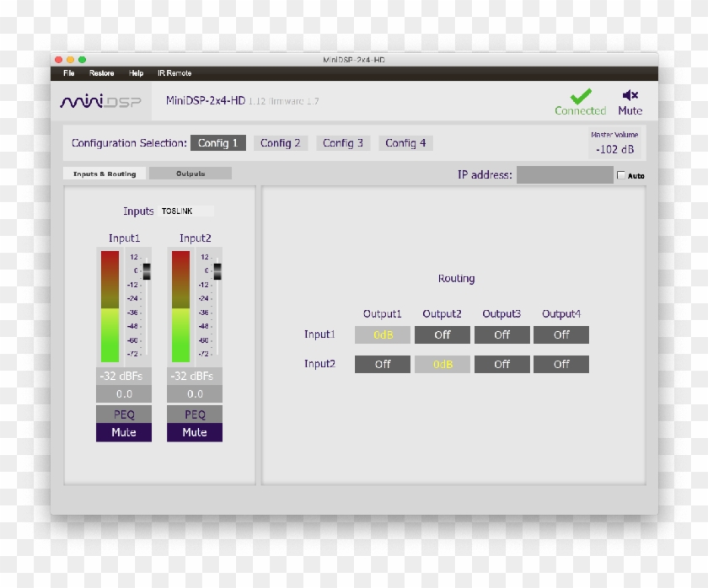708x588 pixels.
Task: Open PEQ for Input1
Action: (x=124, y=414)
